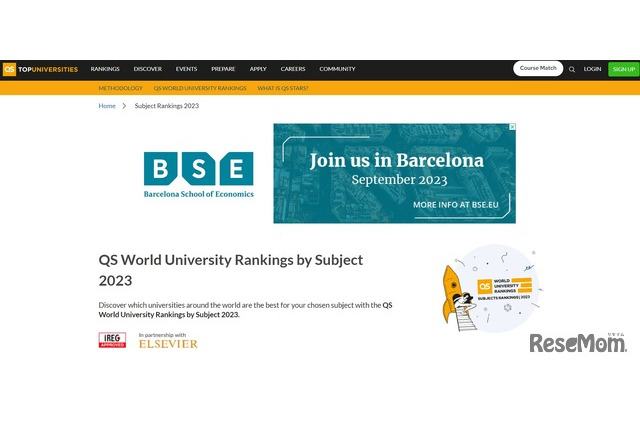The height and width of the screenshot is (426, 640).
Task: Click the breadcrumb chevron separator
Action: 125,106
